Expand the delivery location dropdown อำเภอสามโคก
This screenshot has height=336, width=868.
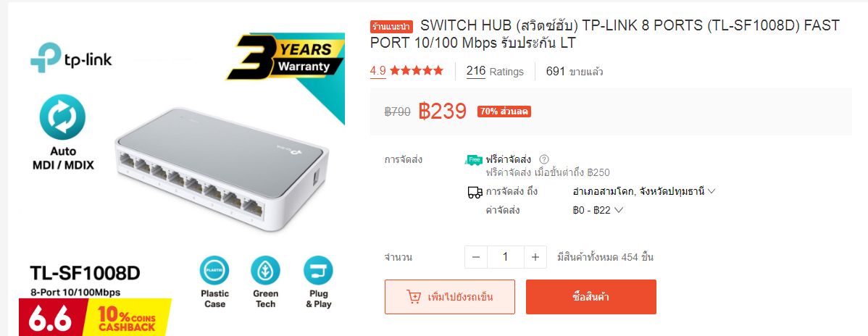pos(644,191)
